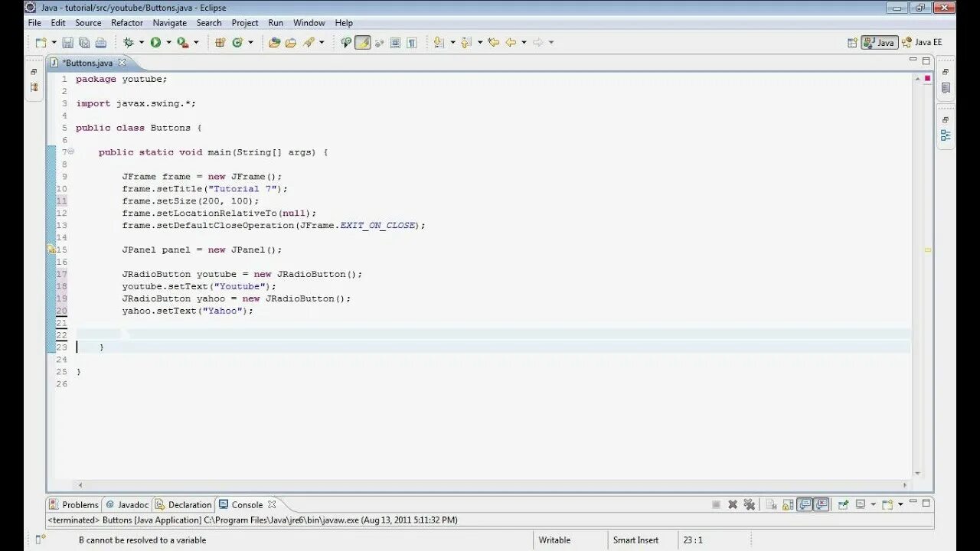Select the Buttons.java editor tab
The width and height of the screenshot is (980, 551).
87,63
